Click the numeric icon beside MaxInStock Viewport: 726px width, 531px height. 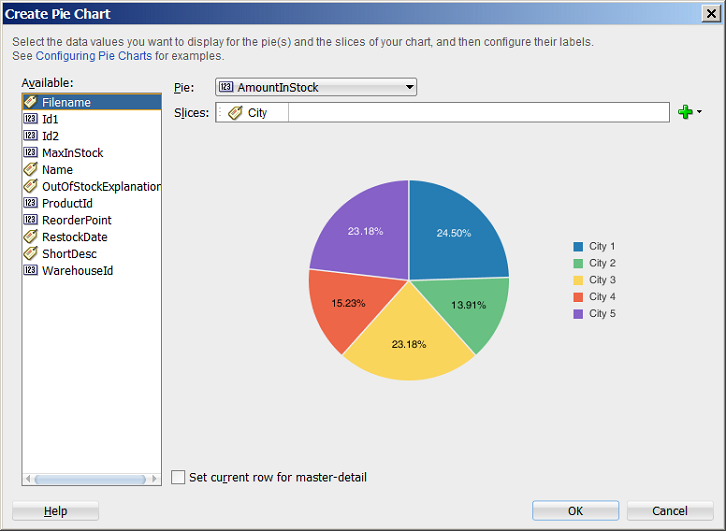31,152
